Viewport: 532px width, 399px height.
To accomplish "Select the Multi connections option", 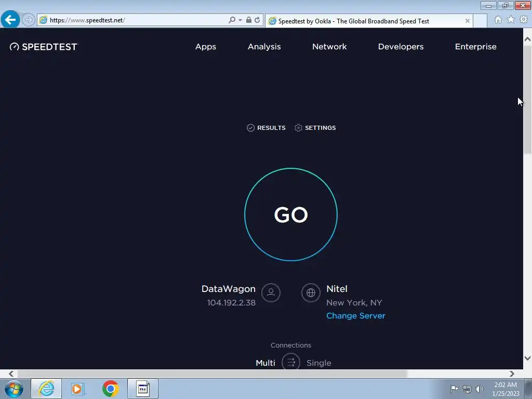I will click(265, 363).
